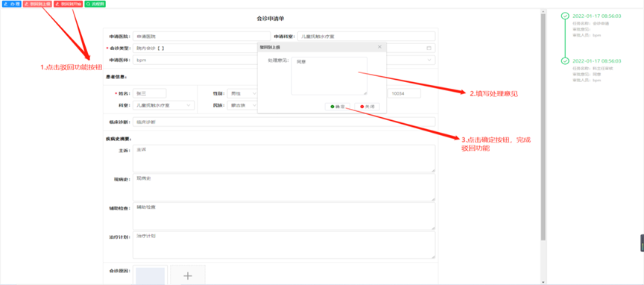644x285 pixels.
Task: Open the 性别 dropdown showing 男性
Action: 242,93
